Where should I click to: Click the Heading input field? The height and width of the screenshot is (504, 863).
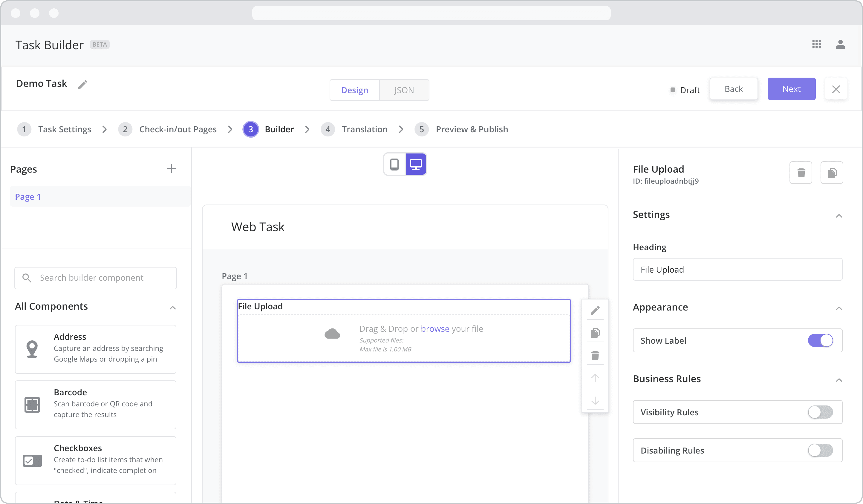click(x=737, y=270)
